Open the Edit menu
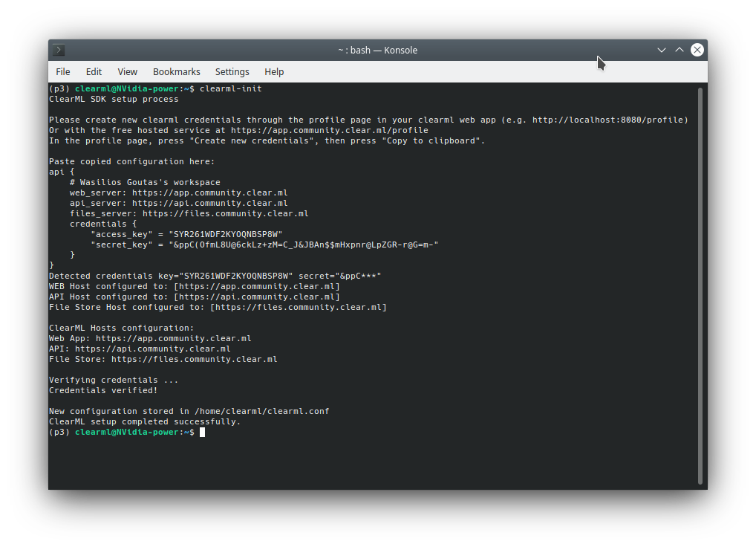 point(94,71)
